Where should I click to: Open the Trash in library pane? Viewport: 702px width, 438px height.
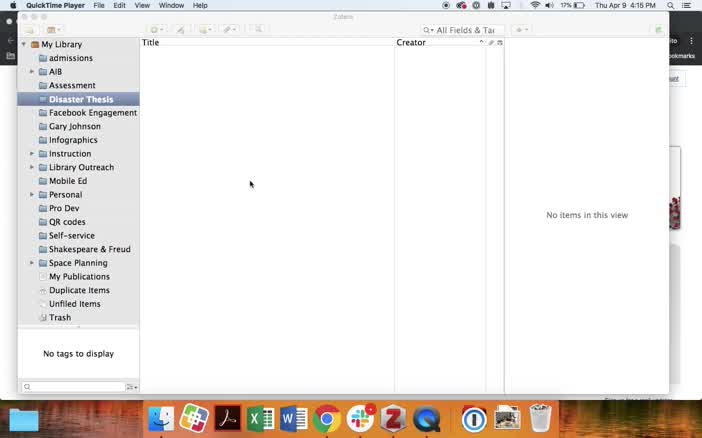[60, 318]
